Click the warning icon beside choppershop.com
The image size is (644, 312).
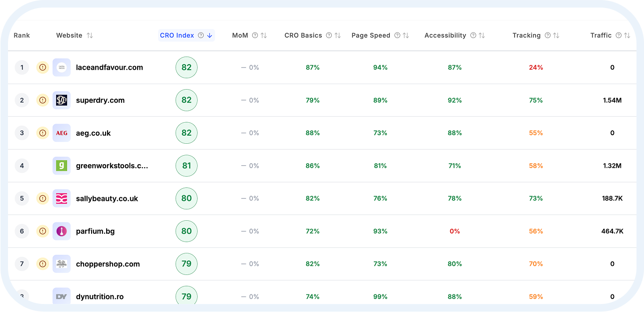point(43,263)
